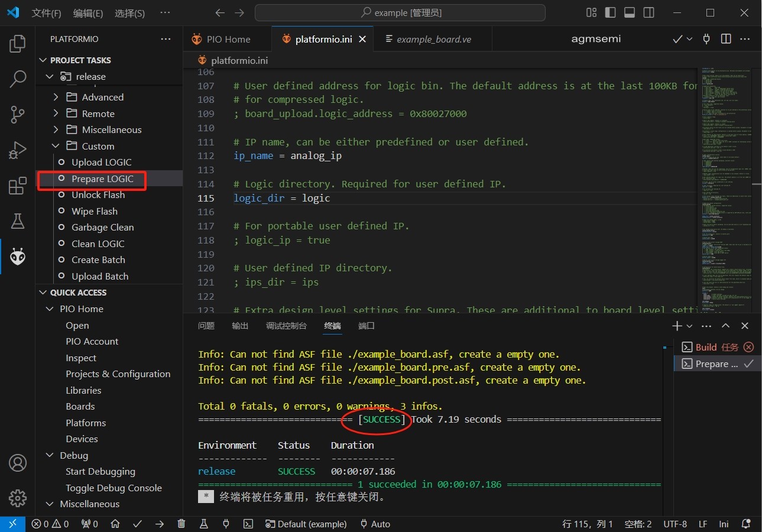Collapse the QUICK ACCESS section

[x=43, y=293]
